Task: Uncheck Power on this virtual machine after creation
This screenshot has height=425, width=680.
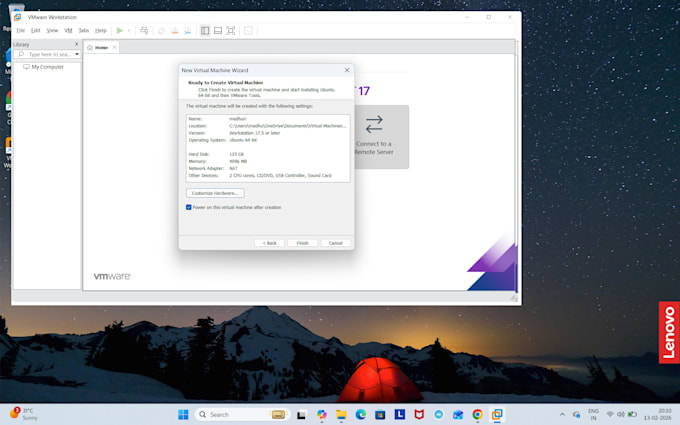Action: [189, 207]
